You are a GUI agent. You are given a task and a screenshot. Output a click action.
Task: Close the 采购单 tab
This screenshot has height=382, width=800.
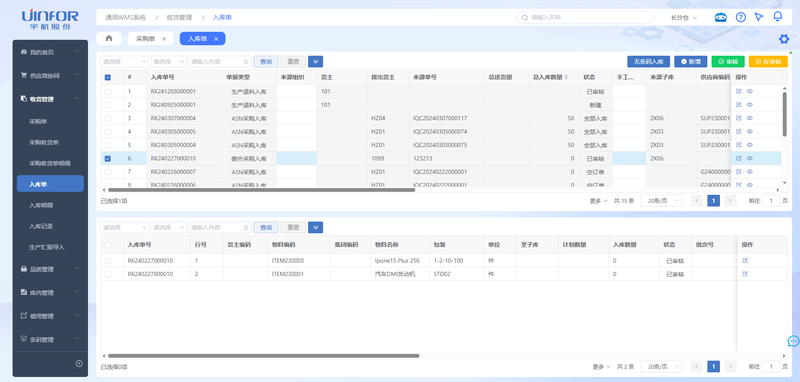pos(164,39)
